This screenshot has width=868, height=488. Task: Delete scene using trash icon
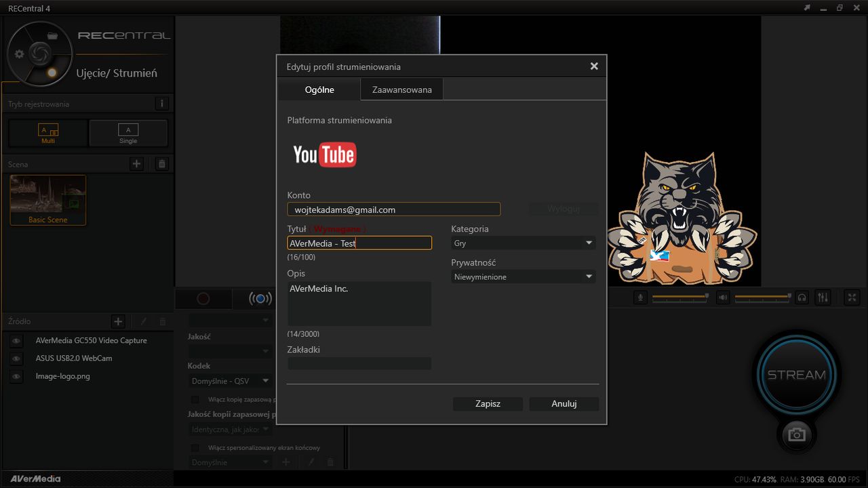161,163
